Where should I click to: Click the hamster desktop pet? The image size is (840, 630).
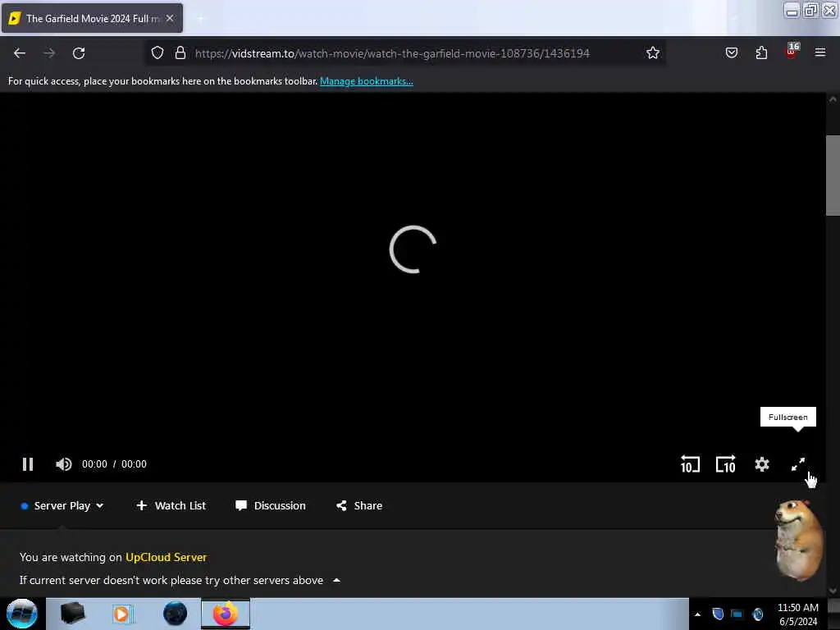pyautogui.click(x=799, y=540)
